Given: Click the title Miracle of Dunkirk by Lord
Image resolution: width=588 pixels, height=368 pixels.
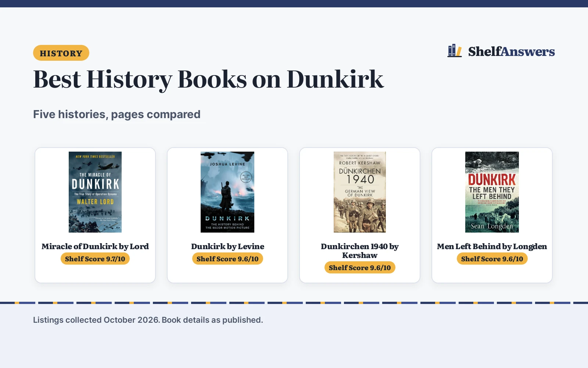Looking at the screenshot, I should coord(95,246).
